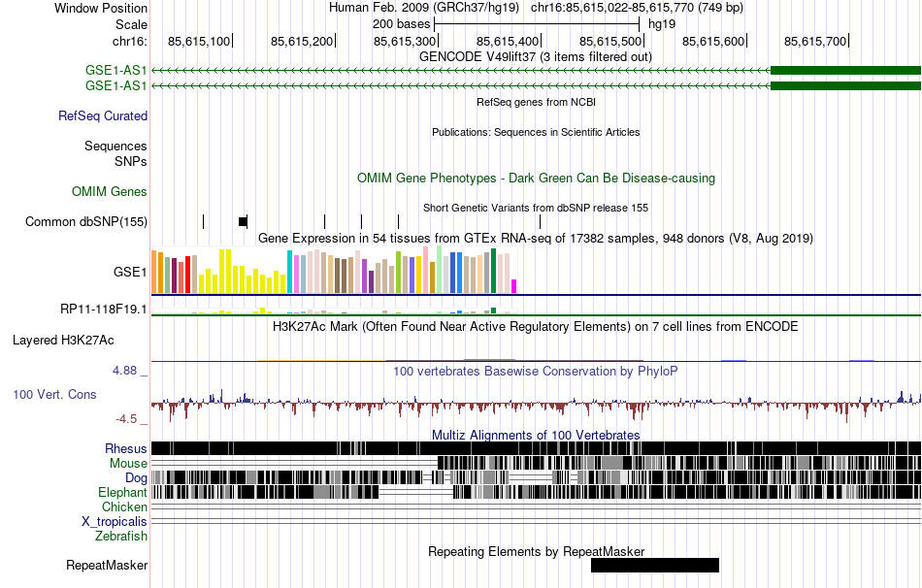Click the OMIM Gene Phenotypes title text
The height and width of the screenshot is (588, 922).
537,179
